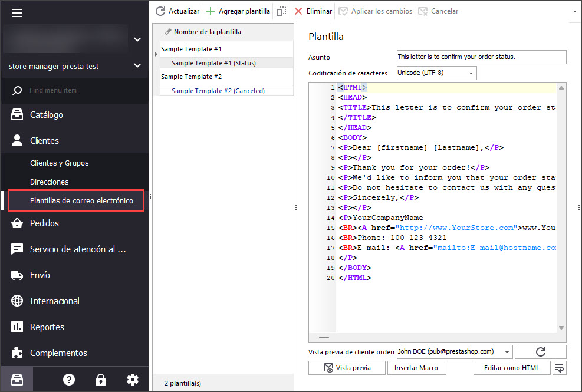Click Eliminar label in toolbar
The width and height of the screenshot is (582, 392).
(x=319, y=11)
